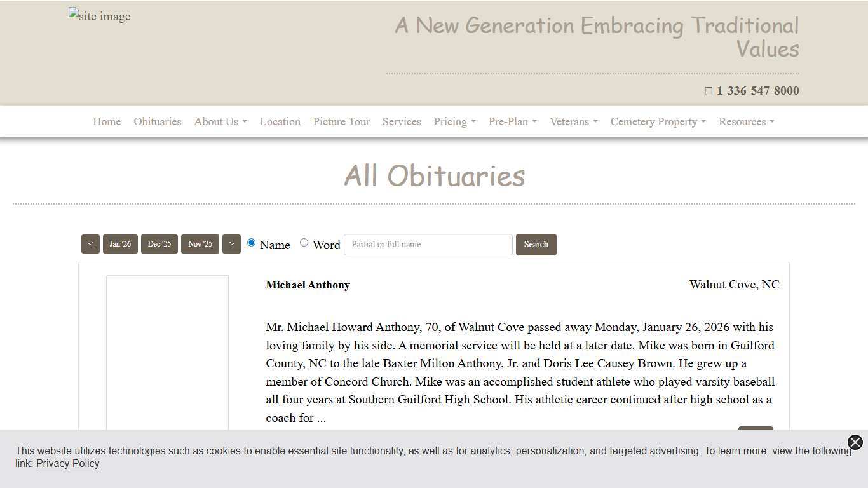Open the Picture Tour page

click(x=341, y=121)
